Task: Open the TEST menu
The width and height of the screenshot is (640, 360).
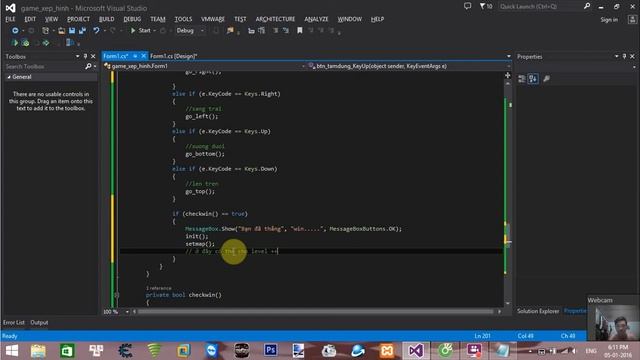Action: [x=240, y=19]
